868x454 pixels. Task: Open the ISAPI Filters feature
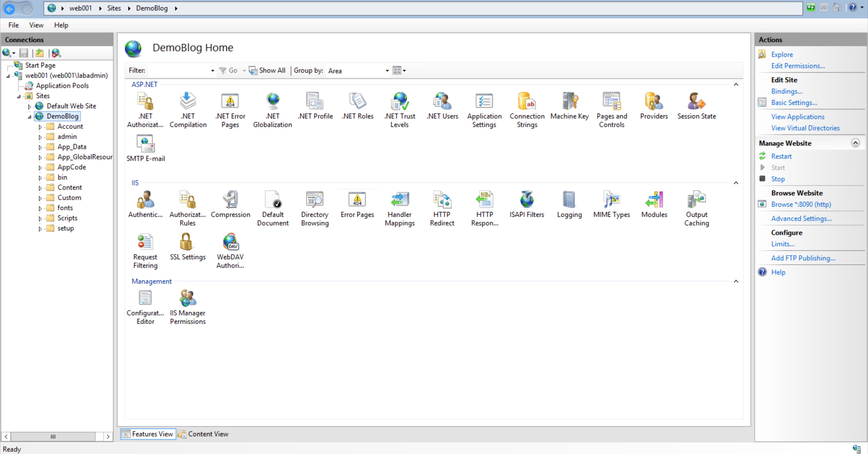(x=527, y=204)
